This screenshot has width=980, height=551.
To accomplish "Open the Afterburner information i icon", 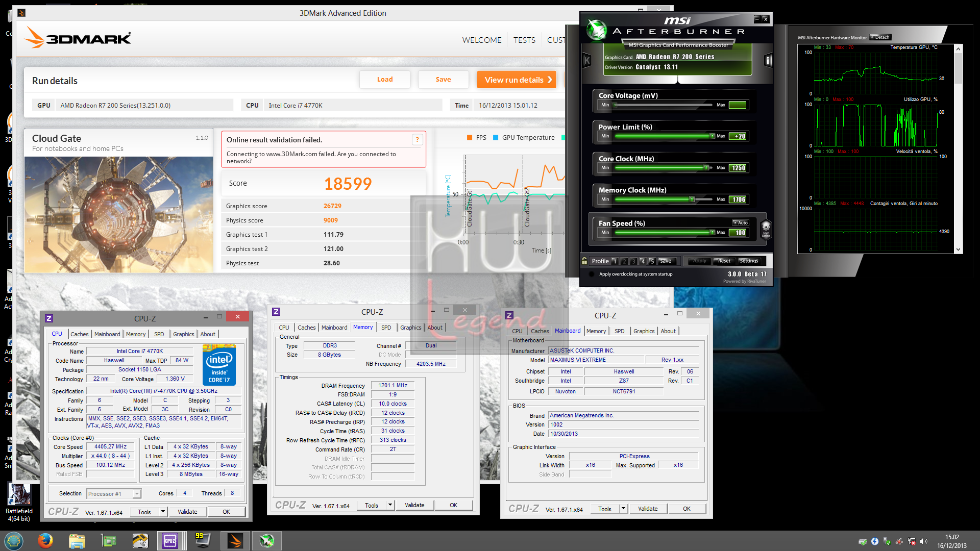I will [768, 61].
